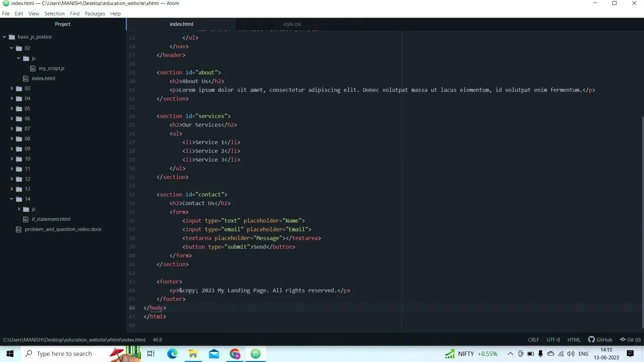This screenshot has height=362, width=644.
Task: Open File Explorer from the taskbar
Action: pyautogui.click(x=193, y=353)
